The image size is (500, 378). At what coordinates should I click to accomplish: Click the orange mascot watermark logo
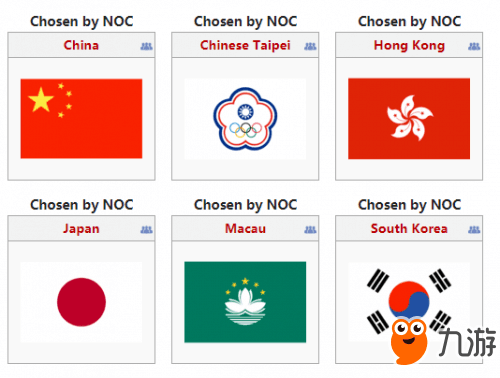click(x=409, y=341)
